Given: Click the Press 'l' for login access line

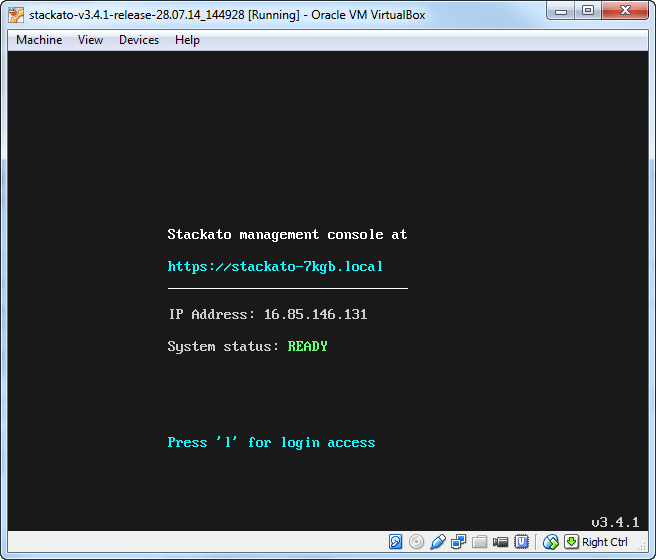Looking at the screenshot, I should point(271,442).
